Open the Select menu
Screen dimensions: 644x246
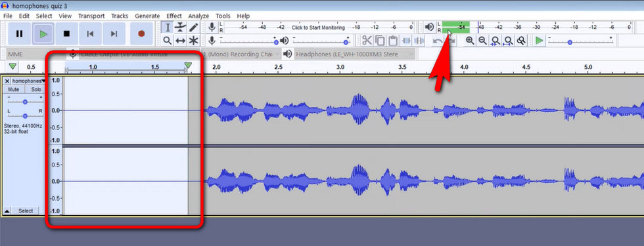coord(44,16)
